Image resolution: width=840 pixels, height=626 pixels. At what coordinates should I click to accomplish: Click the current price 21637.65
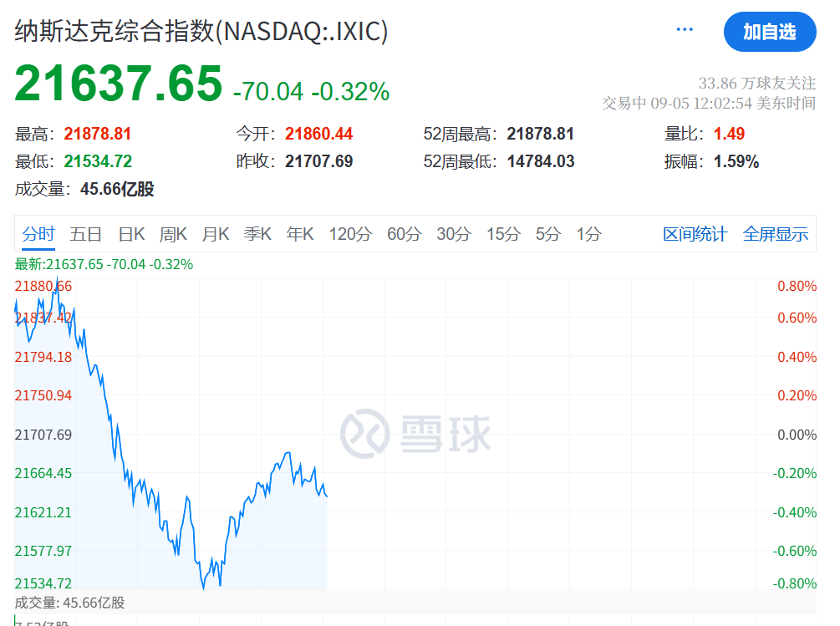[x=118, y=83]
